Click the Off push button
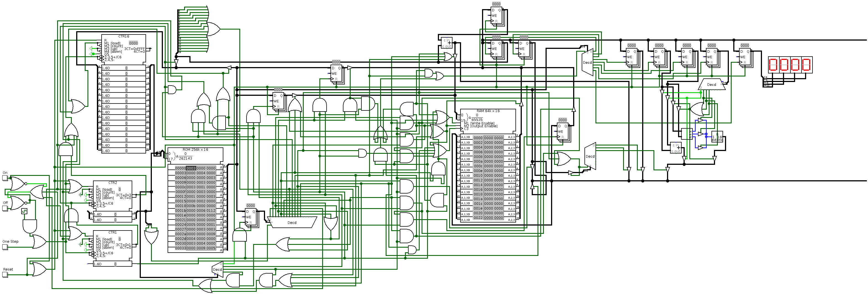868x294 pixels. tap(5, 208)
